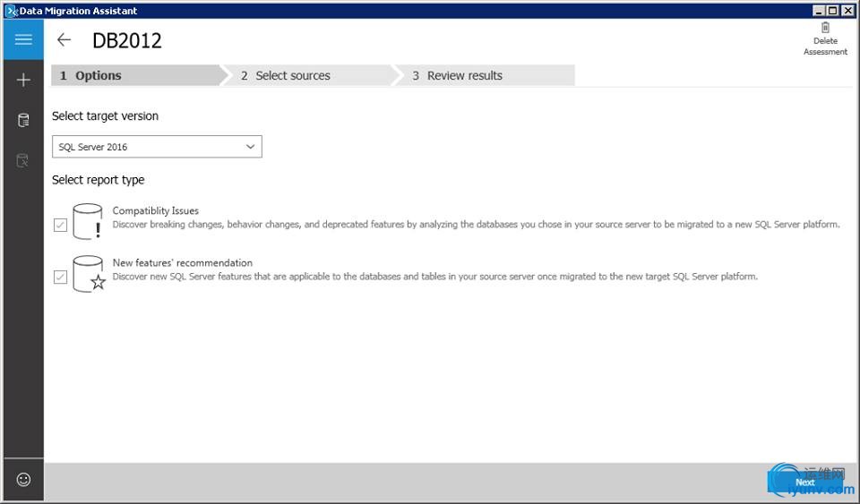Toggle the Compatibility Issues checkbox
The height and width of the screenshot is (504, 860).
[60, 225]
